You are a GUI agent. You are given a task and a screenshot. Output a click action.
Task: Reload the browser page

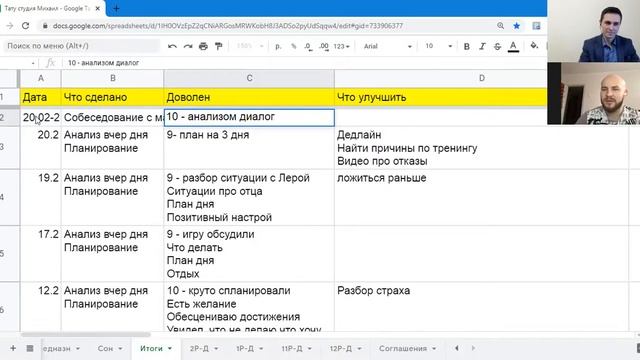click(25, 26)
